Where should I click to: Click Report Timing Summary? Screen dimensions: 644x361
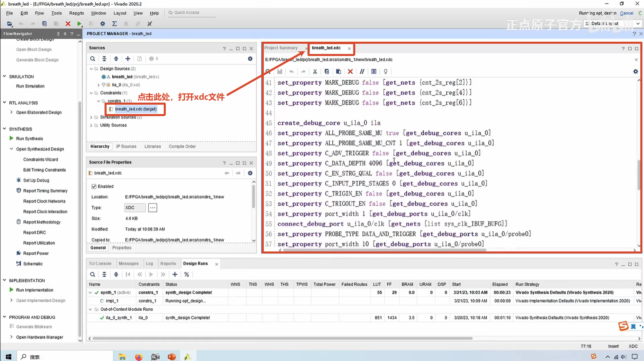coord(45,191)
